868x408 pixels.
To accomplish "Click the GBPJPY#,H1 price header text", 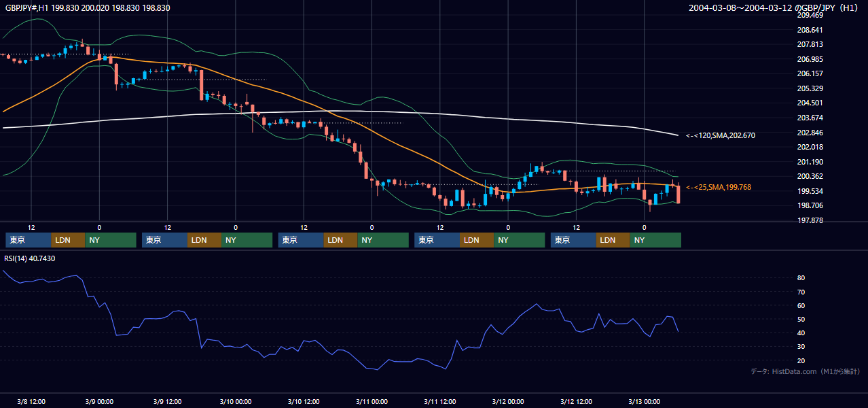I will 88,7.
